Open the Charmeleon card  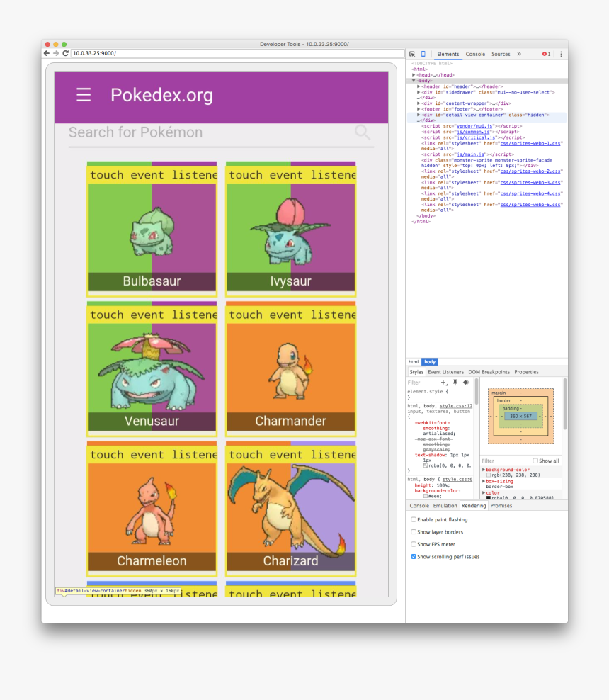coord(152,509)
